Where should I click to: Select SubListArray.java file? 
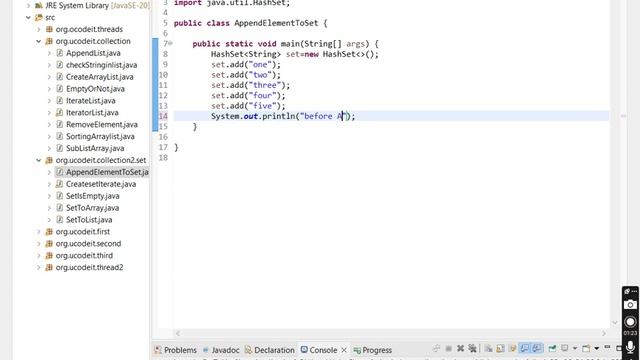pyautogui.click(x=95, y=148)
